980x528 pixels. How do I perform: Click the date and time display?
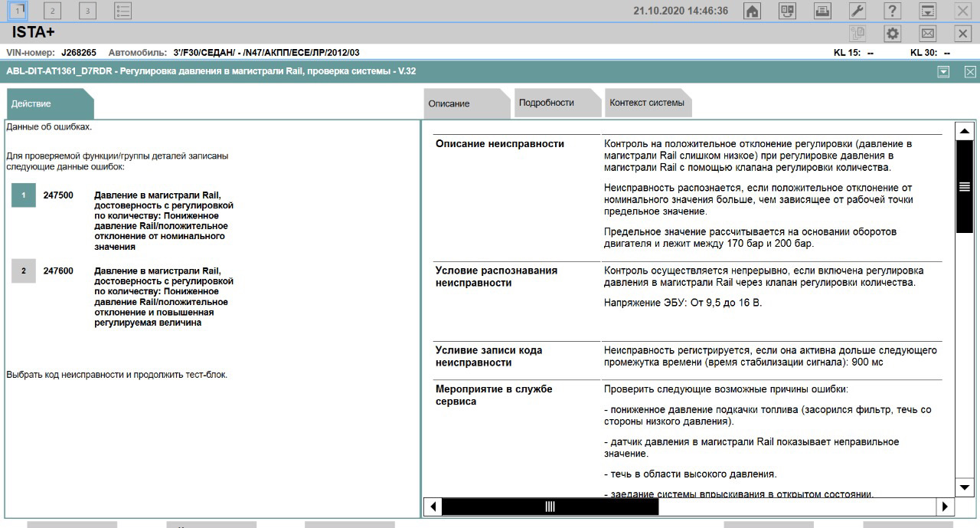[x=681, y=11]
